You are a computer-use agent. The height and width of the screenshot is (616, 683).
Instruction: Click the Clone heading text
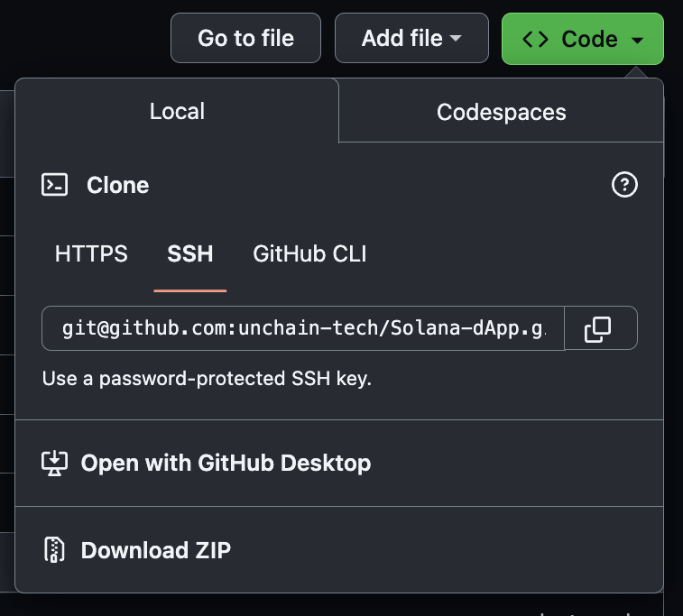tap(117, 185)
